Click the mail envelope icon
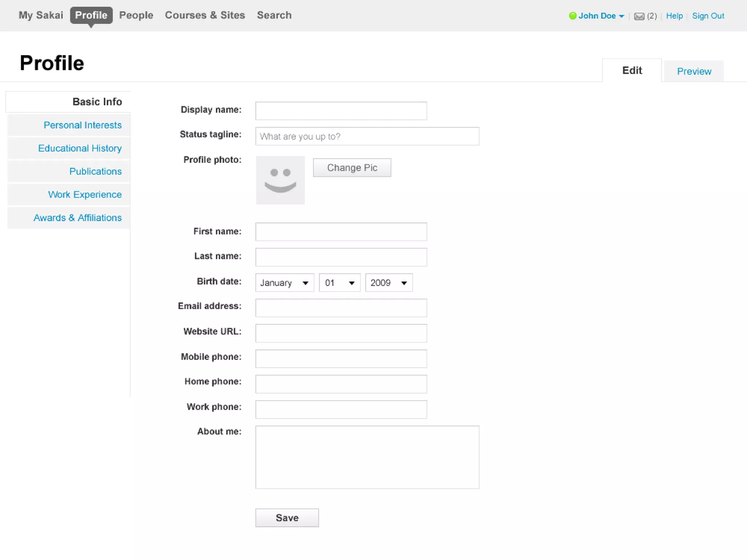 pos(639,16)
